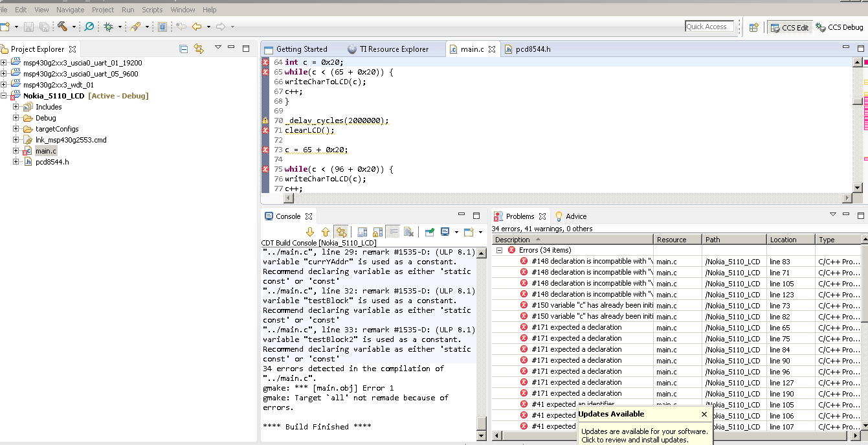Image resolution: width=868 pixels, height=445 pixels.
Task: Click the Quick Access search field
Action: tap(709, 27)
